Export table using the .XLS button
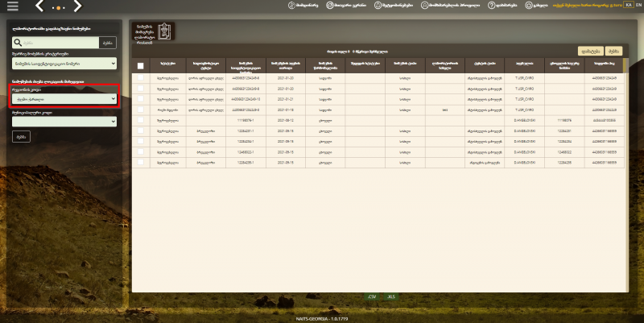The width and height of the screenshot is (644, 323). click(x=390, y=296)
